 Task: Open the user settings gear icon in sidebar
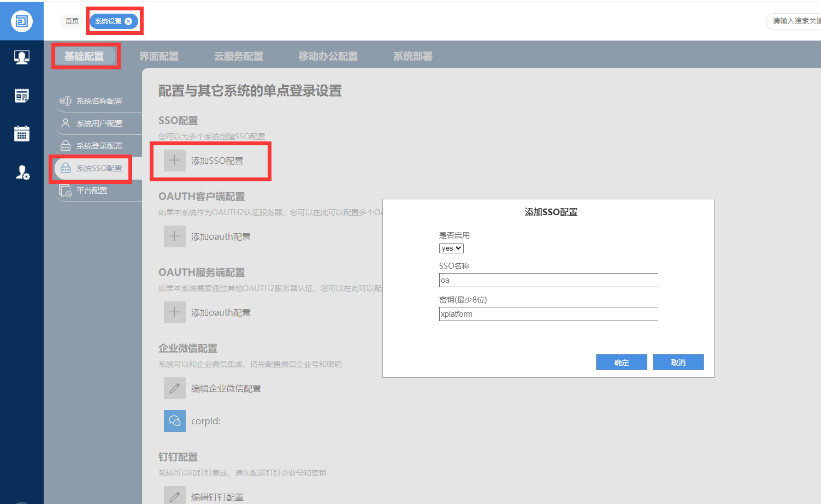(22, 173)
